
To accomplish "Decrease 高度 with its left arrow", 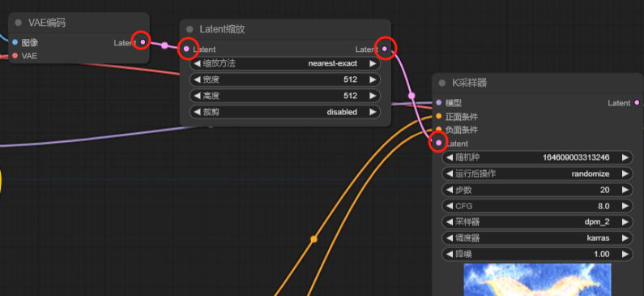I will pyautogui.click(x=197, y=96).
